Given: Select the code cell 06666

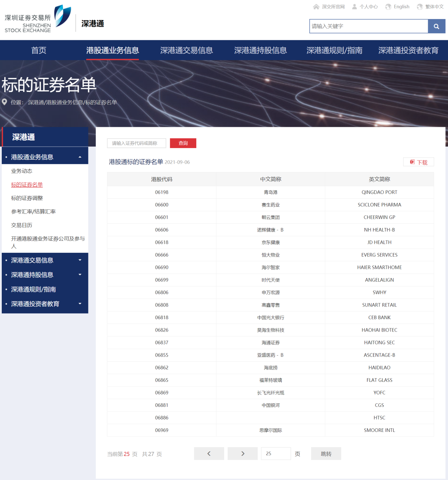Looking at the screenshot, I should tap(162, 255).
